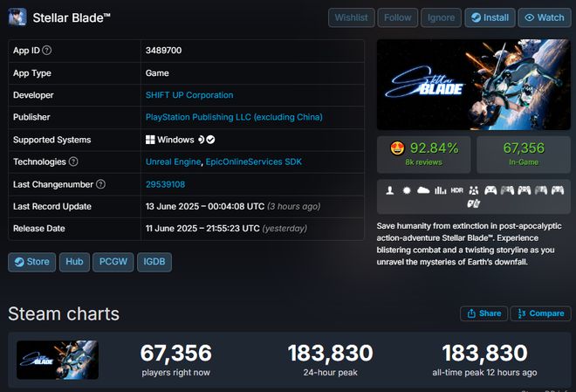576x392 pixels.
Task: Click the Last Record Update timestamp 13 June 2025
Action: pos(205,206)
